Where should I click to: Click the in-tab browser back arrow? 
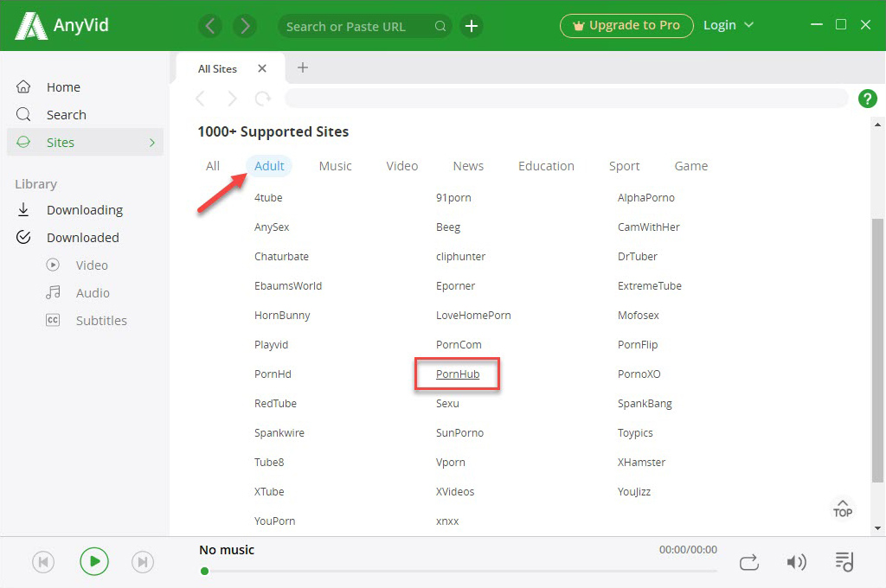point(200,99)
